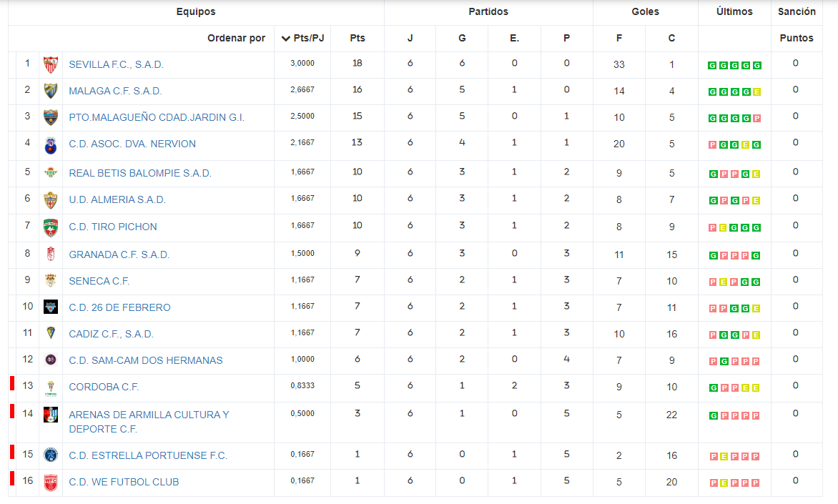Click the Arenas de Armilla crest
Image resolution: width=838 pixels, height=504 pixels.
click(x=51, y=415)
